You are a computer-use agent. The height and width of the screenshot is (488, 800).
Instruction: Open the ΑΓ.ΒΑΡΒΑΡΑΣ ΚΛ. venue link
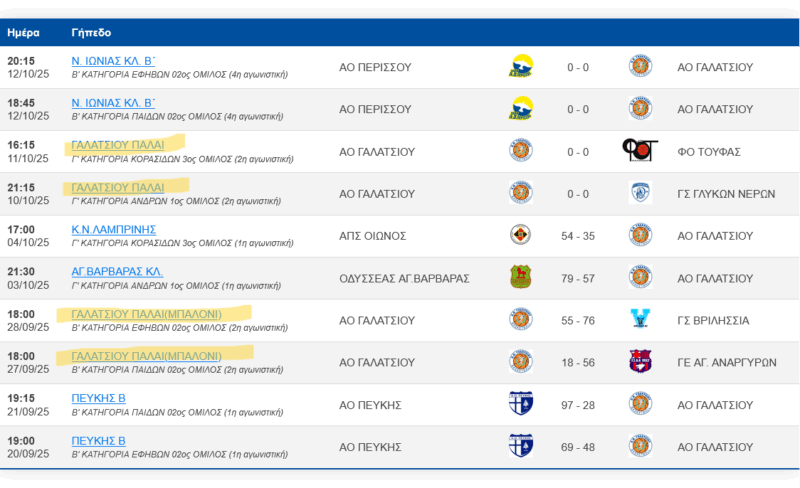point(117,271)
